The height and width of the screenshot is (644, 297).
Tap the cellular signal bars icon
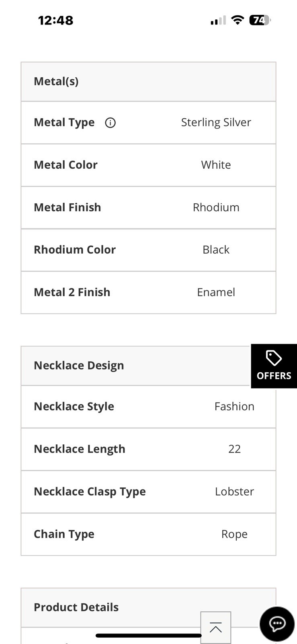[218, 20]
